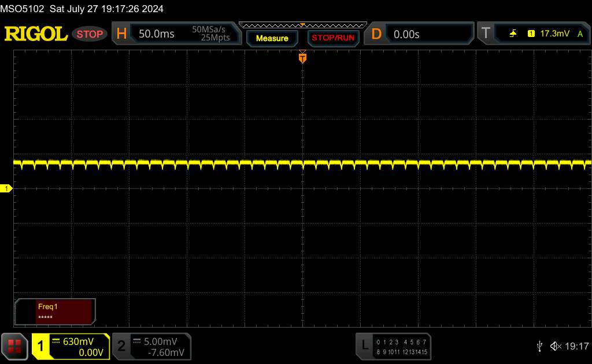Click the rising edge trigger icon

coord(513,34)
